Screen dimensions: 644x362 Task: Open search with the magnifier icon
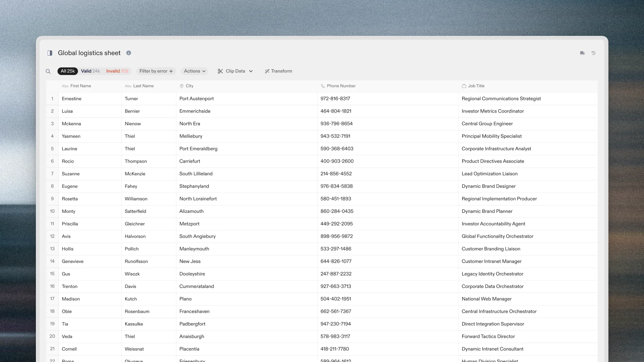click(48, 71)
